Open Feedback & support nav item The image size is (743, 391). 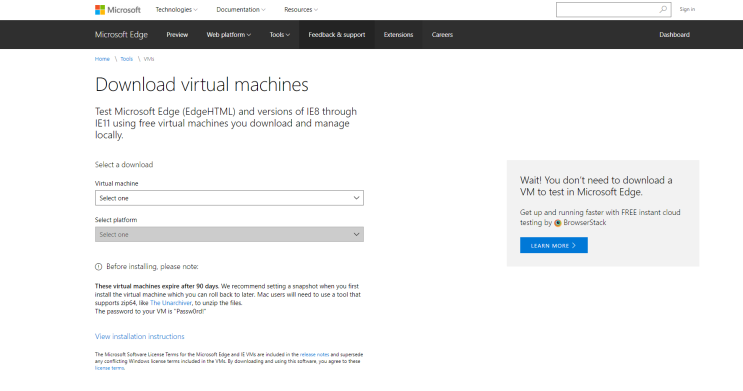pos(336,35)
